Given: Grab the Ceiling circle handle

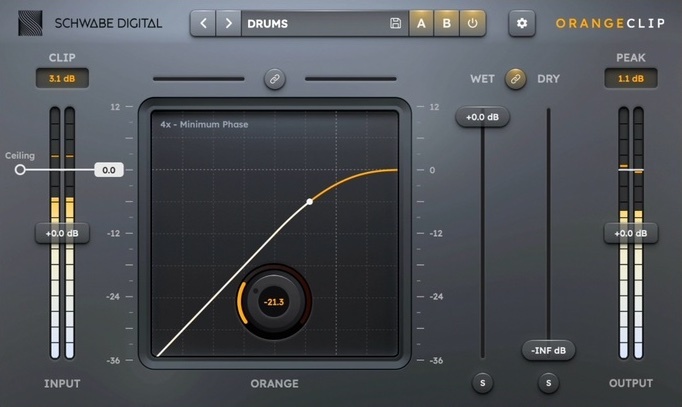Looking at the screenshot, I should pos(20,170).
